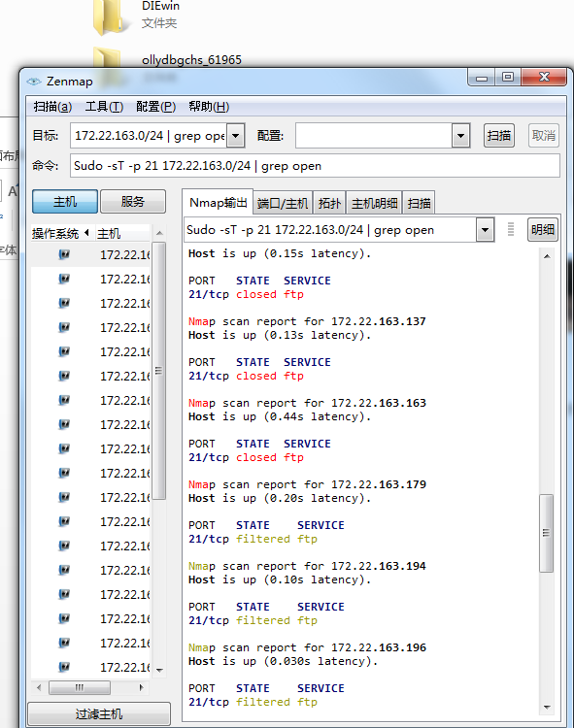574x728 pixels.
Task: Click 'Host is up (0.13s latency)' line
Action: pos(280,335)
